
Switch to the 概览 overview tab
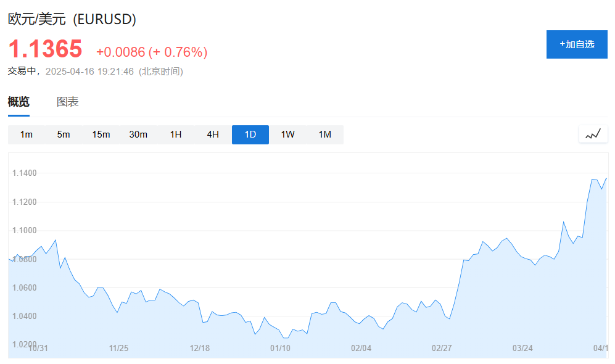[x=19, y=102]
